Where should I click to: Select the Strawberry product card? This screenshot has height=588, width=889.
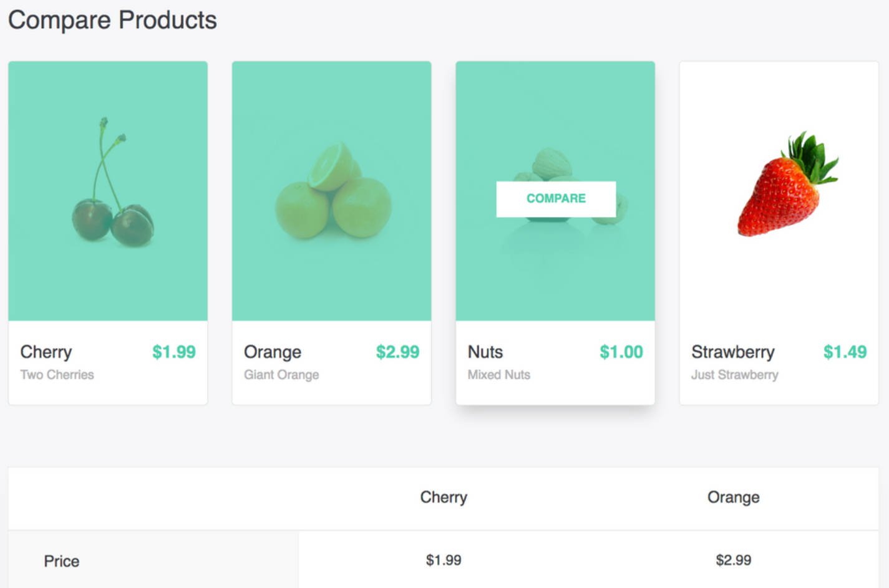[x=779, y=231]
